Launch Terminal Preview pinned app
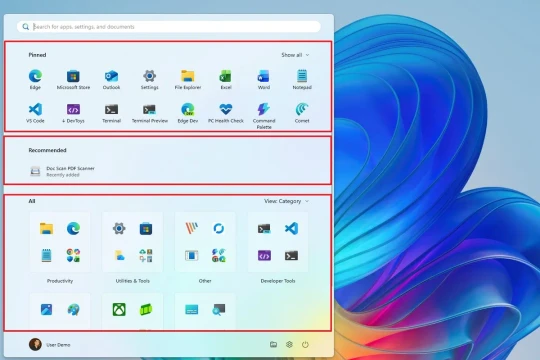This screenshot has width=540, height=360. point(149,113)
